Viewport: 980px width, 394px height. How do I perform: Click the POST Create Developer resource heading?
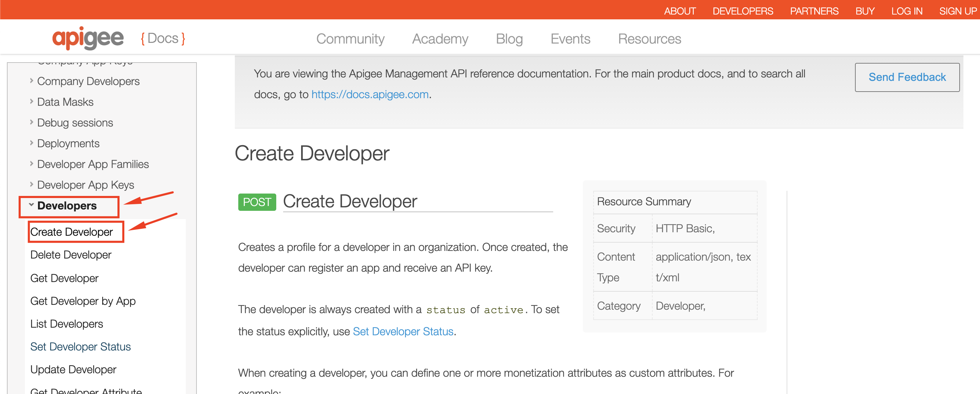tap(350, 201)
